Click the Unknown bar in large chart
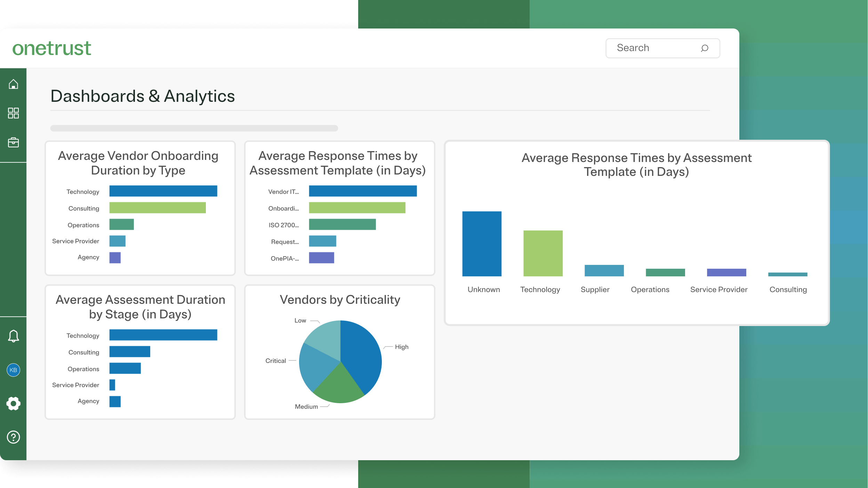The height and width of the screenshot is (488, 868). tap(482, 244)
